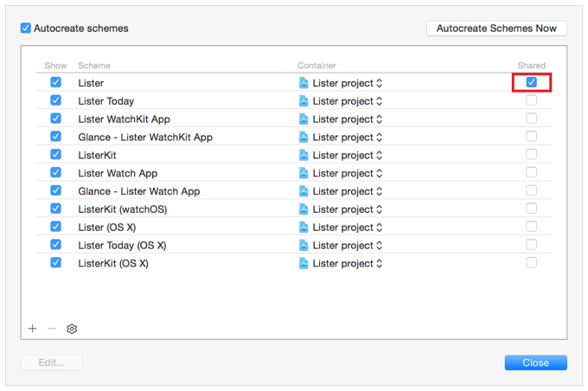
Task: Uncheck Shared for the Lister scheme
Action: pyautogui.click(x=532, y=82)
